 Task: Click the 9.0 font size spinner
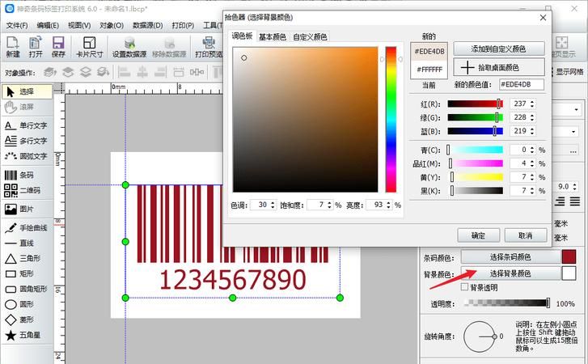click(x=576, y=186)
